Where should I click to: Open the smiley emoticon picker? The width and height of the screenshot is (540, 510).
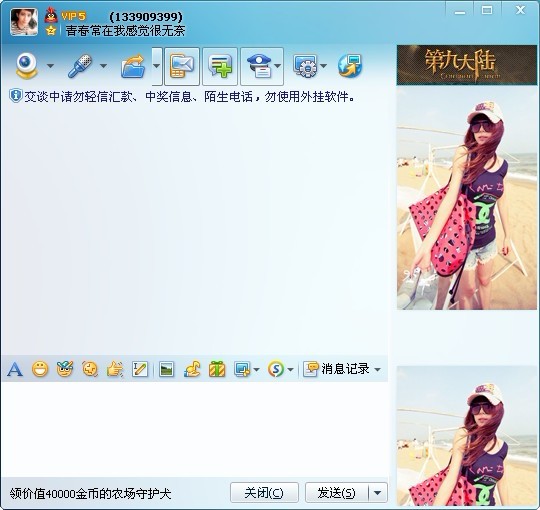(40, 370)
